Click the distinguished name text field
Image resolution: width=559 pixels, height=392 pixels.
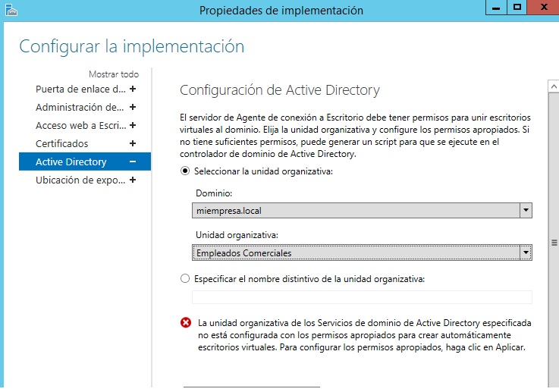[x=362, y=297]
